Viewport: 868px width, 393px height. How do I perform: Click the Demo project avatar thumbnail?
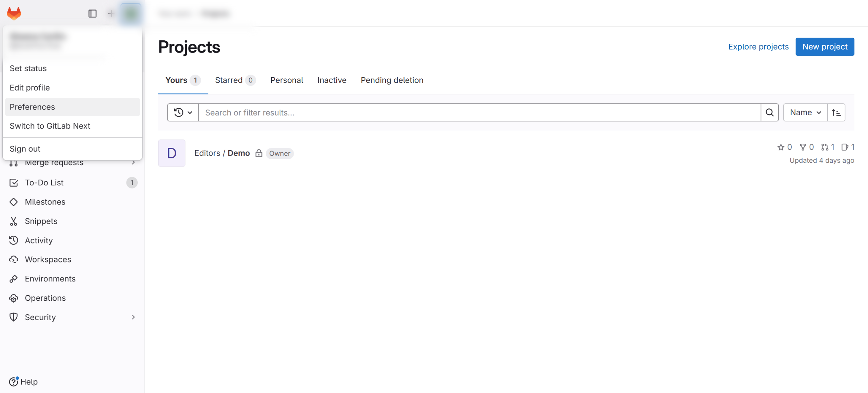pyautogui.click(x=172, y=153)
